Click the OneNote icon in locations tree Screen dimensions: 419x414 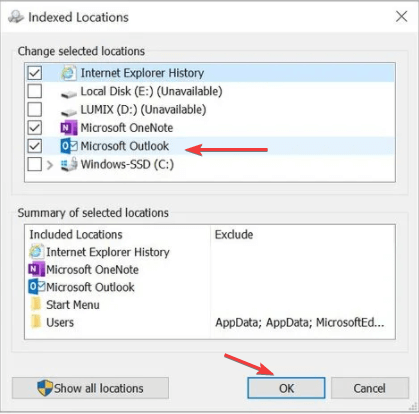coord(69,128)
